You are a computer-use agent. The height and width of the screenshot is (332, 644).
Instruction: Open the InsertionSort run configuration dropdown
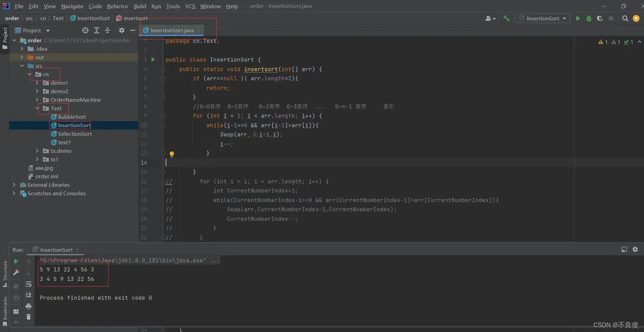pos(542,18)
